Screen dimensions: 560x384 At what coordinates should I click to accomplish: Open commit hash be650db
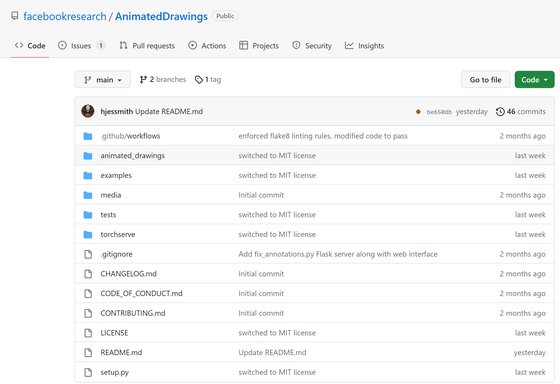pyautogui.click(x=439, y=112)
